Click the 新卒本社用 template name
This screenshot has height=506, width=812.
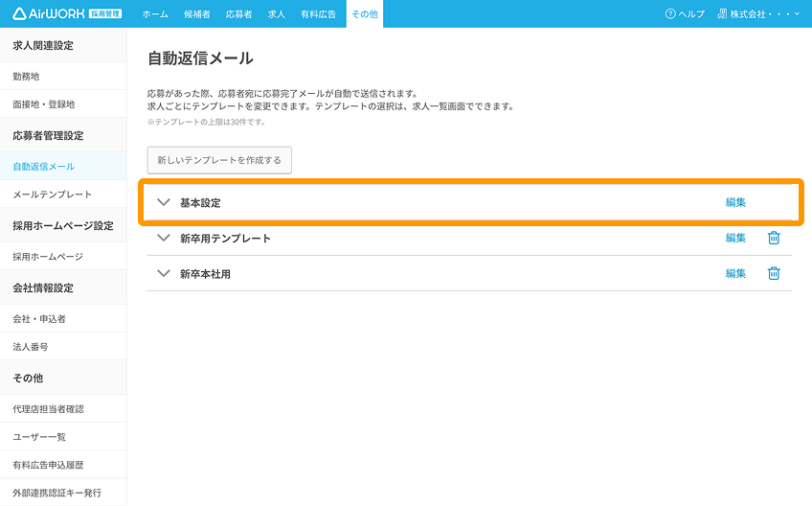pos(205,274)
